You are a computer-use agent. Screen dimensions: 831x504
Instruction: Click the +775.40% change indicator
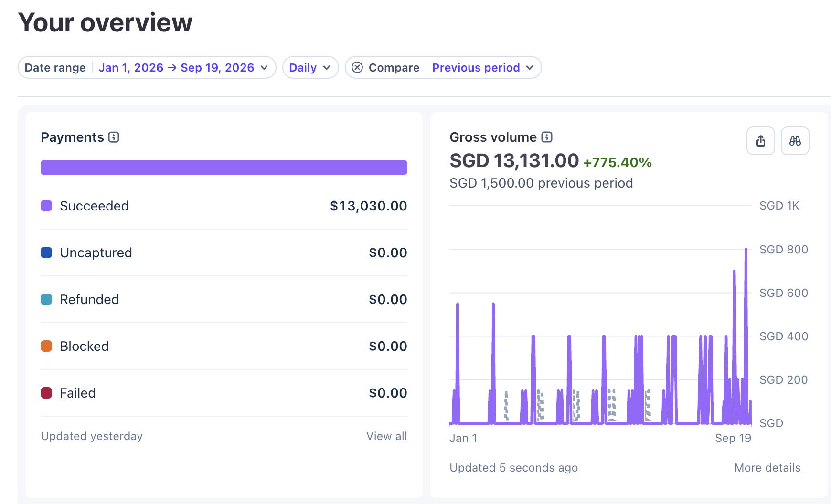[x=618, y=162]
